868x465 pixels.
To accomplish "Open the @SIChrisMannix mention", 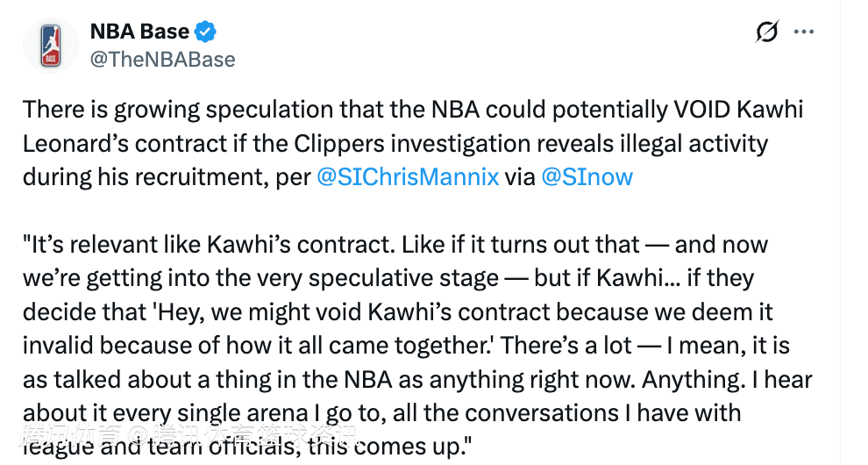I will (407, 176).
